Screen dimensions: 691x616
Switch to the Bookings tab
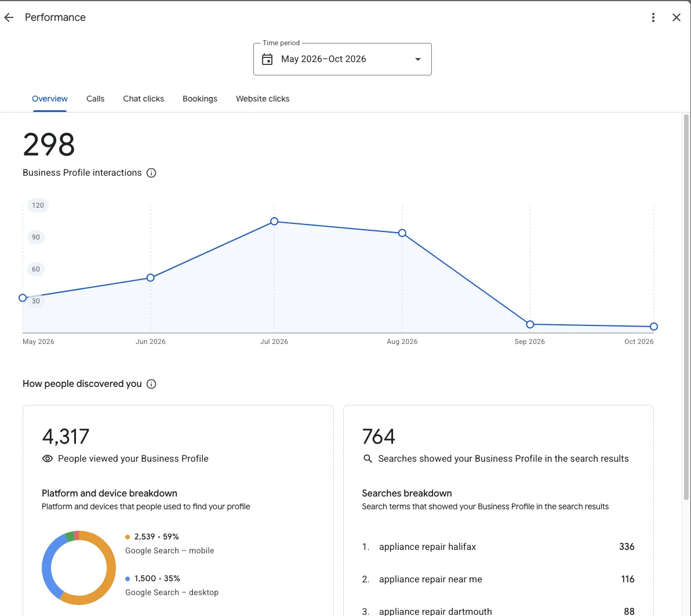(x=199, y=99)
